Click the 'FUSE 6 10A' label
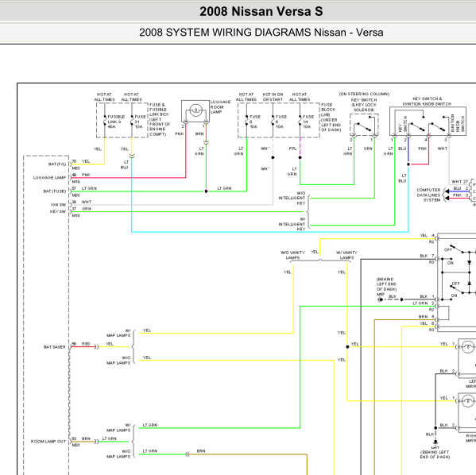 click(281, 122)
